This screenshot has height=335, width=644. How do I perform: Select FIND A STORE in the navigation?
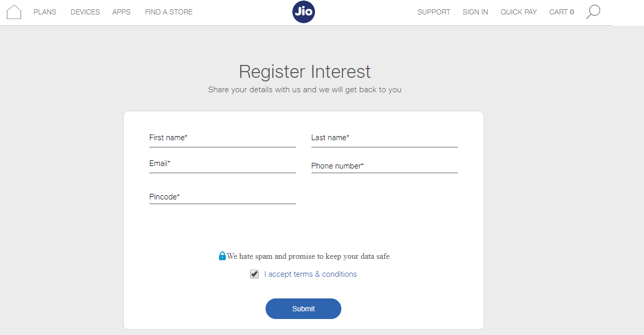pyautogui.click(x=169, y=12)
